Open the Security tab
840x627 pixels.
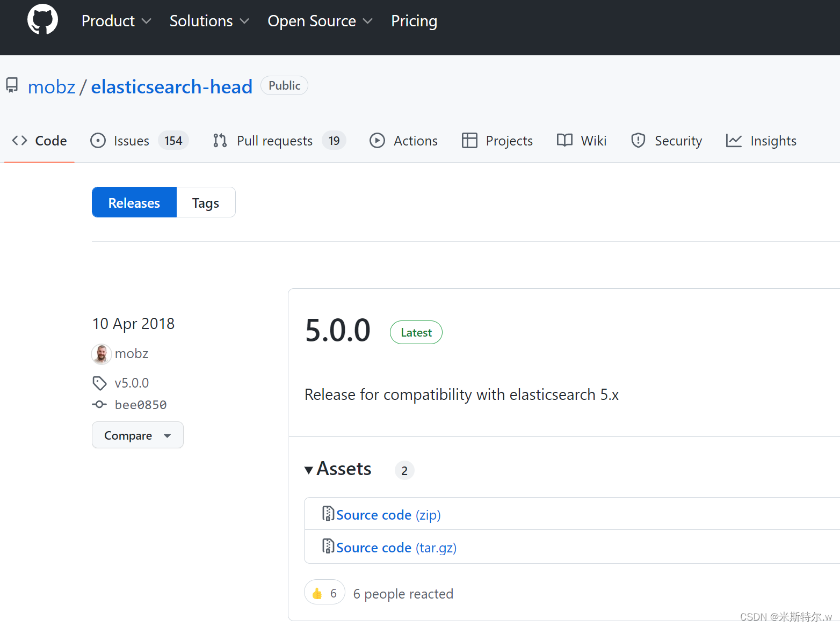point(667,141)
